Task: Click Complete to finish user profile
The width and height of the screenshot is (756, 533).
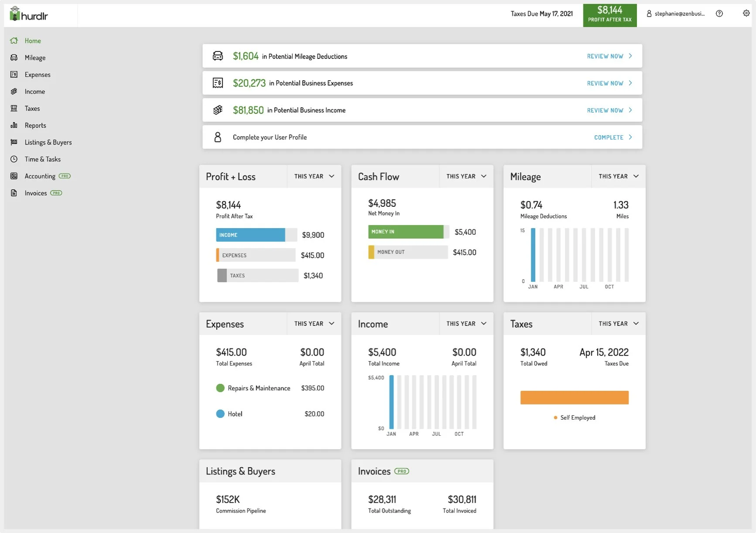Action: (x=609, y=137)
